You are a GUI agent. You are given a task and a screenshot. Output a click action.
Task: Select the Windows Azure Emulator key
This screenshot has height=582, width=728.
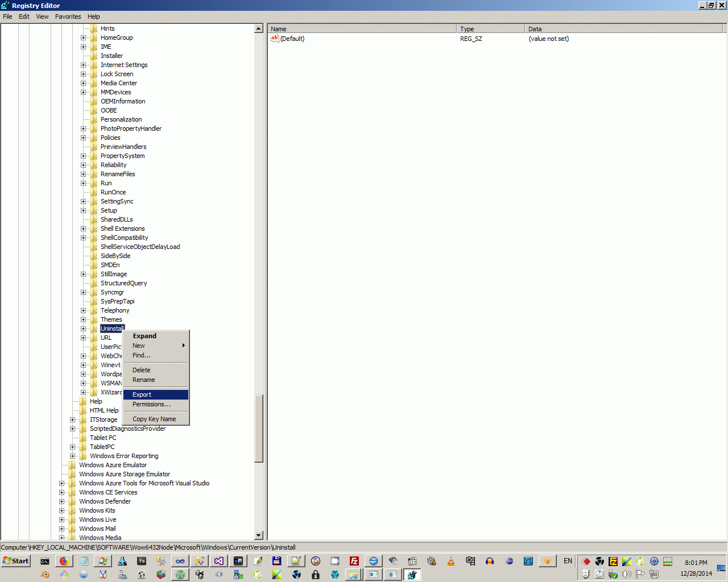point(113,465)
